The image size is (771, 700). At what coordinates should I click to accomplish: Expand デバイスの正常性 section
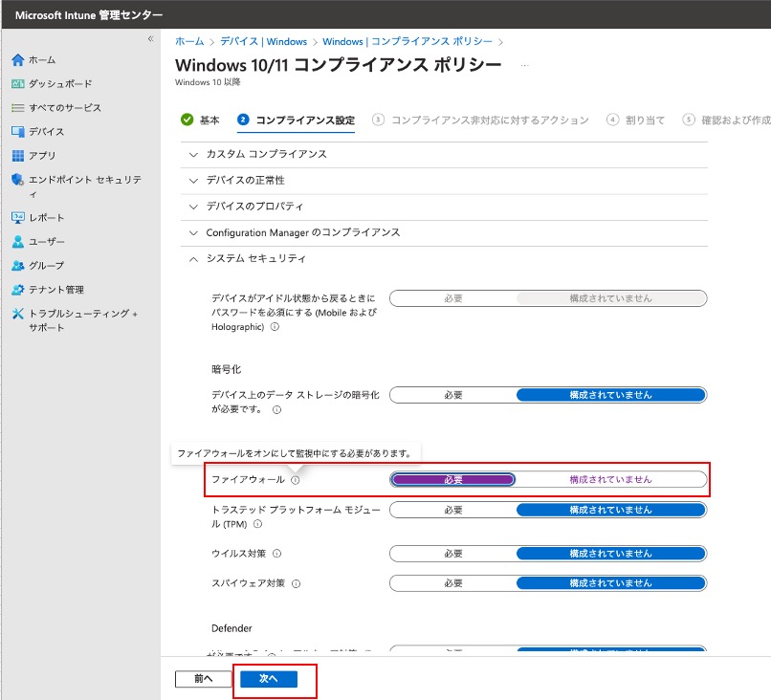point(445,181)
